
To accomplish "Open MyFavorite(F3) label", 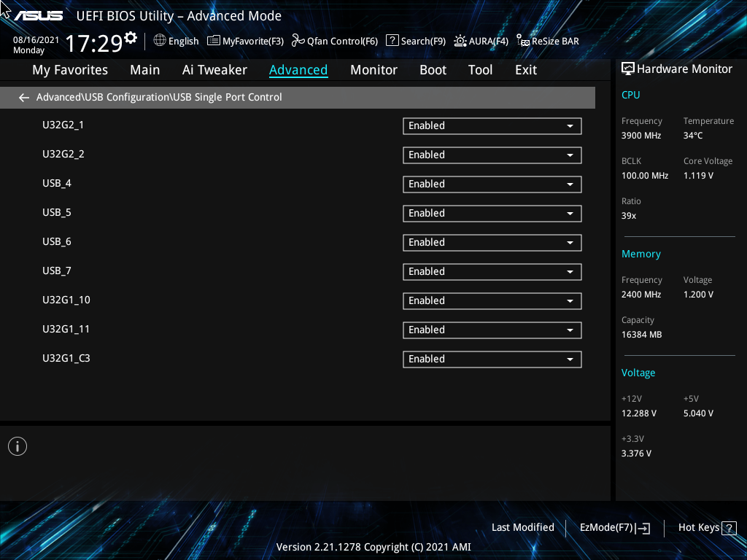I will (x=253, y=42).
